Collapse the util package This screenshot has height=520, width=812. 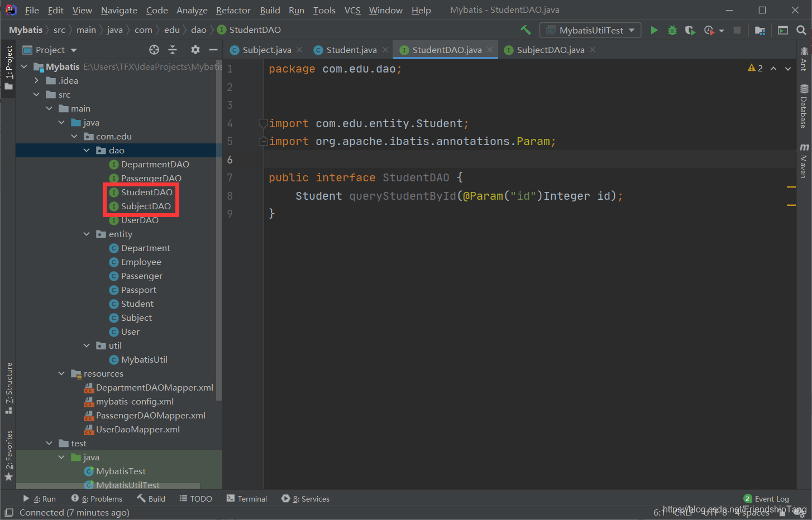pyautogui.click(x=87, y=345)
